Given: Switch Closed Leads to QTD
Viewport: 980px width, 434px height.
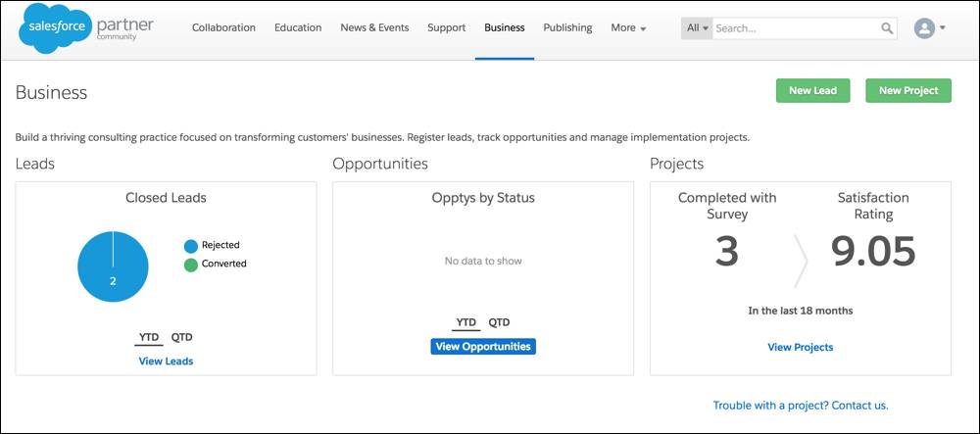Looking at the screenshot, I should [182, 337].
